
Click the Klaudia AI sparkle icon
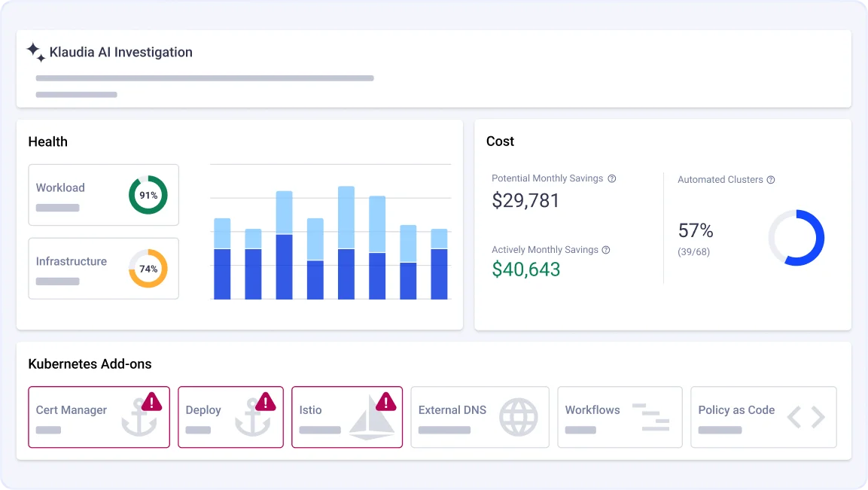pos(35,52)
